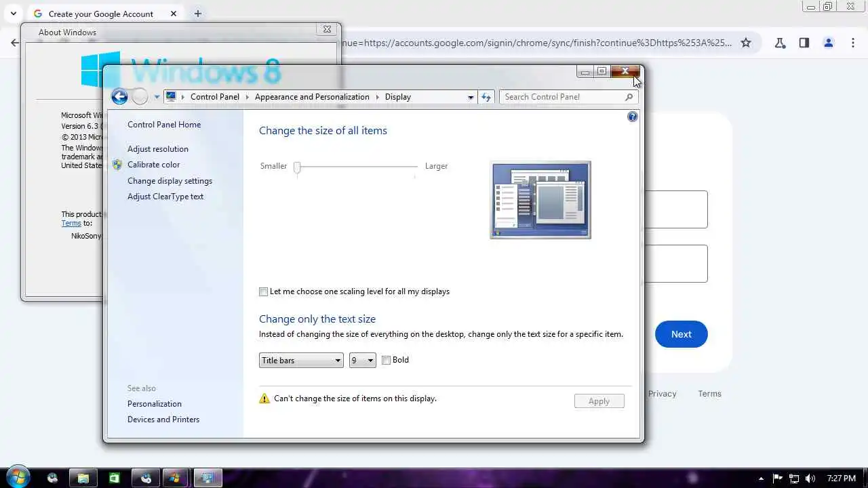Click the Chrome back arrow
Screen dimensions: 868x488
tap(15, 43)
